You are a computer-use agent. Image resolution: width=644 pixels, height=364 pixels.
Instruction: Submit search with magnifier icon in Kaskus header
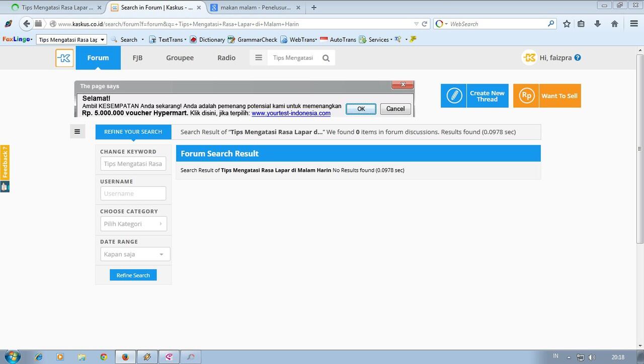click(326, 58)
